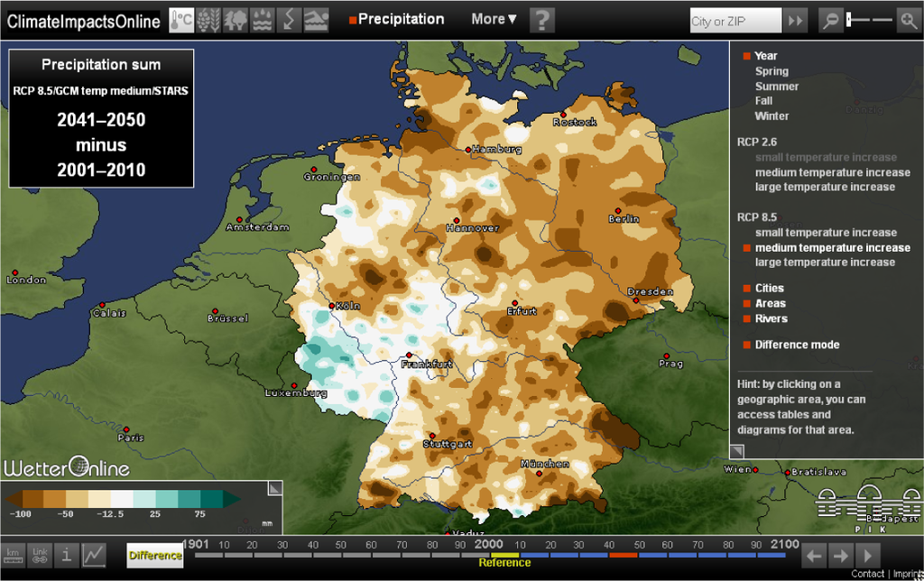Click the km scale ruler icon
The width and height of the screenshot is (924, 581).
point(14,555)
